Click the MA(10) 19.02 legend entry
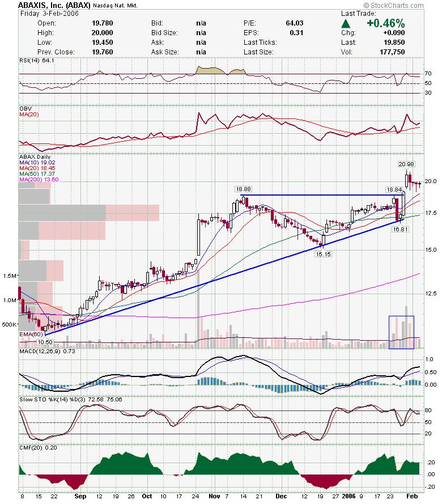Viewport: 442px width, 504px height. (37, 163)
